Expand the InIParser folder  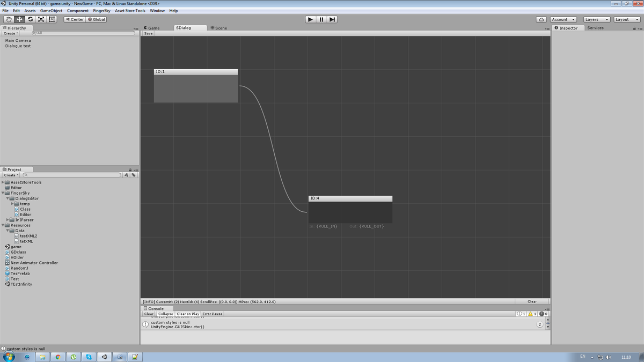(8, 220)
